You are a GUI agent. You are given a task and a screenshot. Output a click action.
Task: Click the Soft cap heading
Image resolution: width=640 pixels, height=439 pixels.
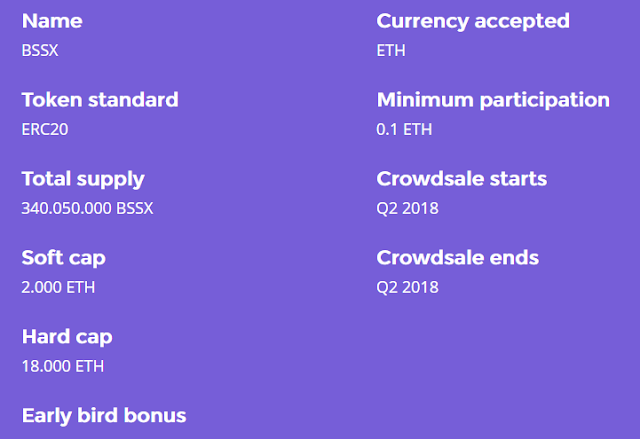pyautogui.click(x=64, y=258)
